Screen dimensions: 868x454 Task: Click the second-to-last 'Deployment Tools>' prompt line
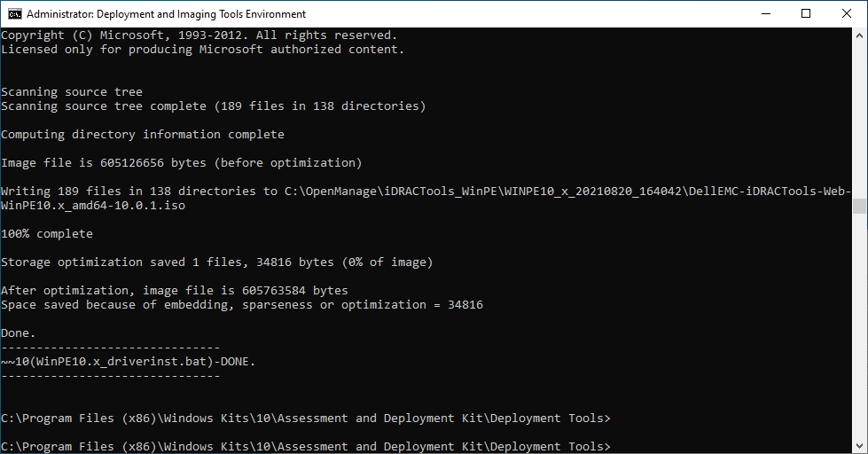pos(306,418)
